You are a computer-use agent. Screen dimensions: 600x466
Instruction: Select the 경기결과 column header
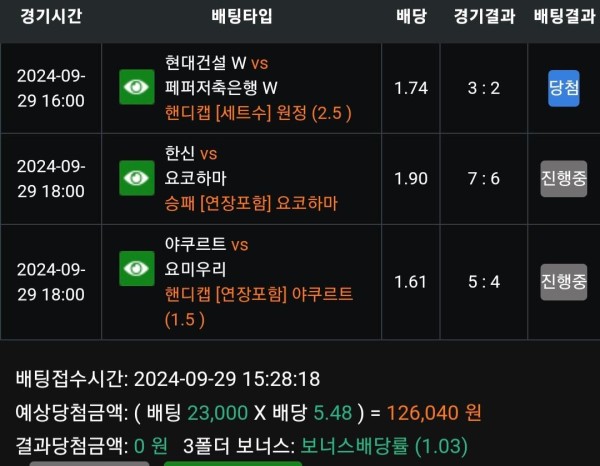(484, 16)
